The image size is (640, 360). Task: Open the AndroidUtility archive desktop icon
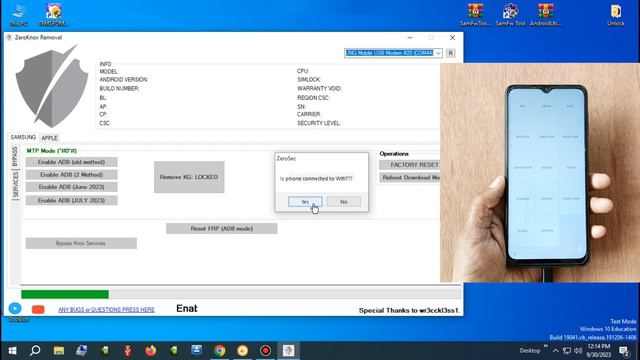click(x=545, y=15)
